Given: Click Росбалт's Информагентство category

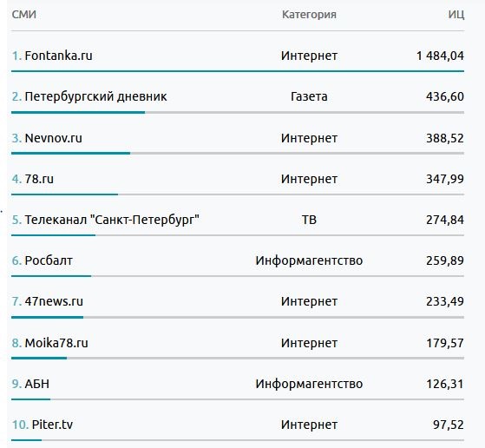Looking at the screenshot, I should (309, 261).
